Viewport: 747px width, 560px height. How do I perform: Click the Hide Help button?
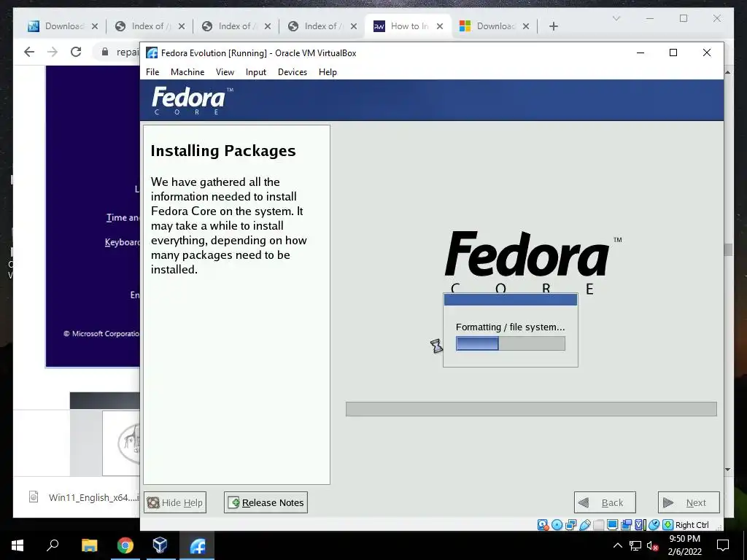point(175,502)
